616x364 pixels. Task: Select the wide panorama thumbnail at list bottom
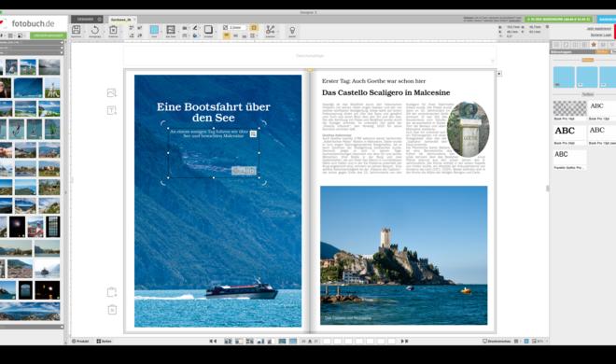click(30, 311)
